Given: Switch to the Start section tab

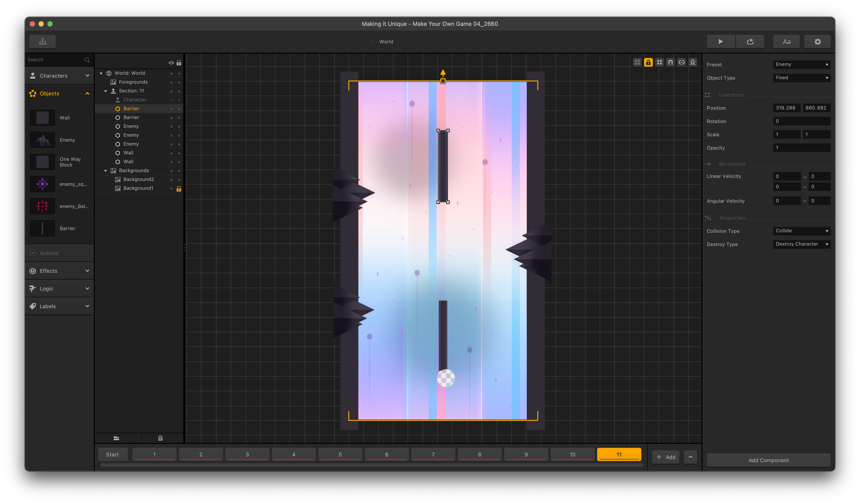Looking at the screenshot, I should pyautogui.click(x=113, y=455).
